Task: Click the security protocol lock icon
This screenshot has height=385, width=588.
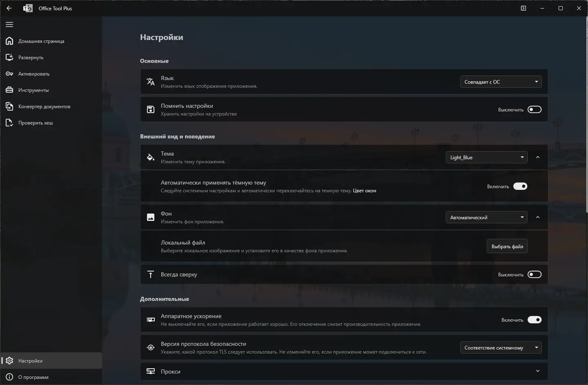Action: pos(151,347)
